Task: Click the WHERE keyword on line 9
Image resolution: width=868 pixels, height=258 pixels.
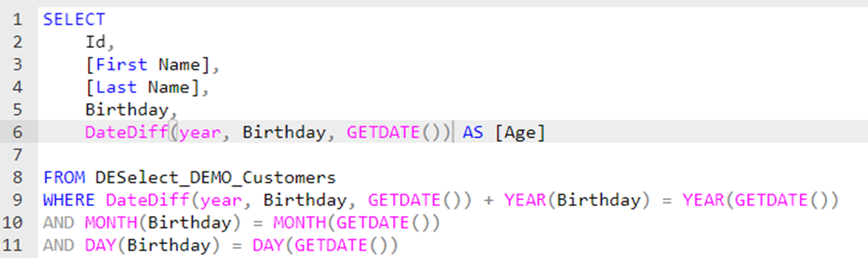Action: [x=68, y=200]
